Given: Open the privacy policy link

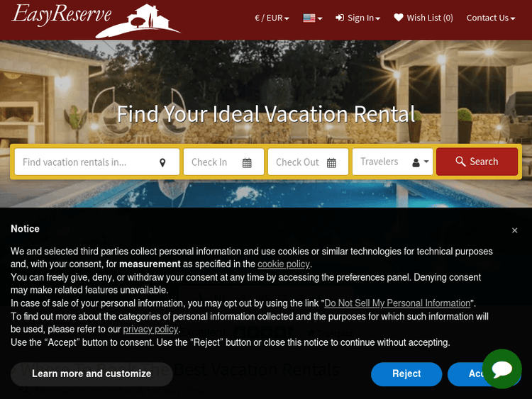Looking at the screenshot, I should pos(150,329).
